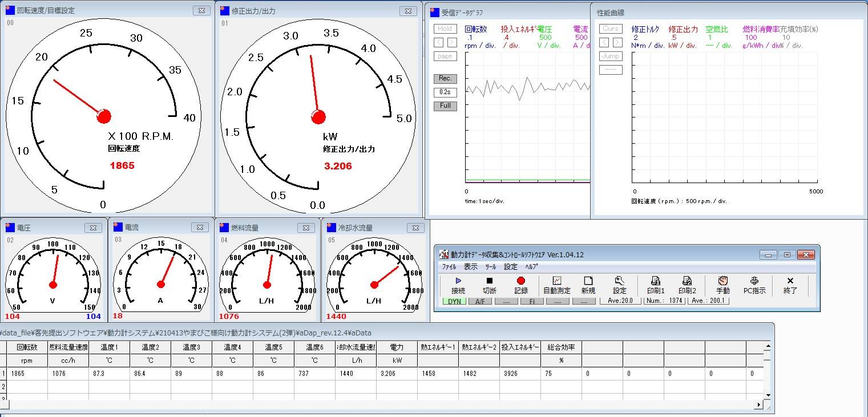Click the 受信データグラフ window icon
868x417 pixels.
434,12
